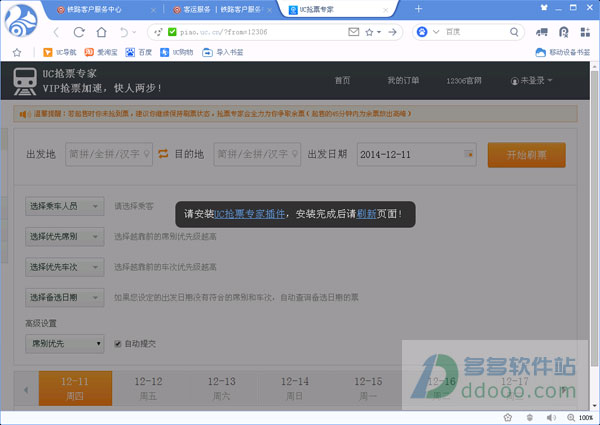Open a new tab with plus button

coord(418,9)
